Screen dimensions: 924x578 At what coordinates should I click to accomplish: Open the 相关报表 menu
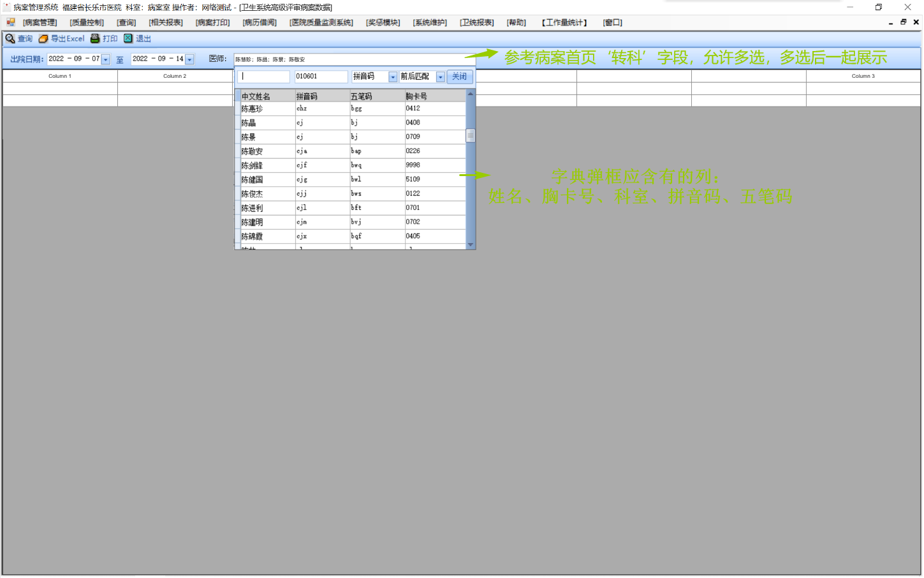[166, 23]
